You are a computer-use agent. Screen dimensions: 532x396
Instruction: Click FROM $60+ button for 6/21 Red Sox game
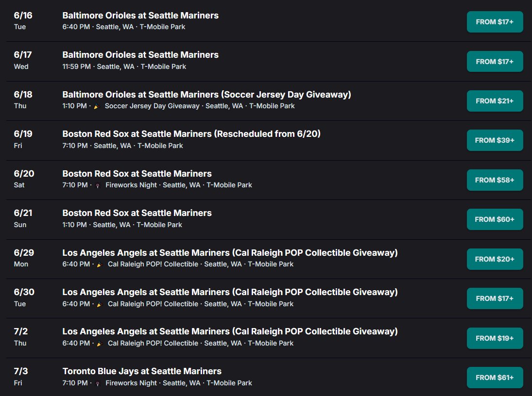(x=495, y=219)
